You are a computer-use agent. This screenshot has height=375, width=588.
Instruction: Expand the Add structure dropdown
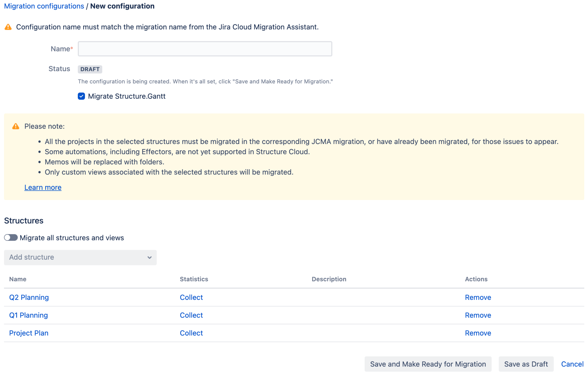pos(80,258)
